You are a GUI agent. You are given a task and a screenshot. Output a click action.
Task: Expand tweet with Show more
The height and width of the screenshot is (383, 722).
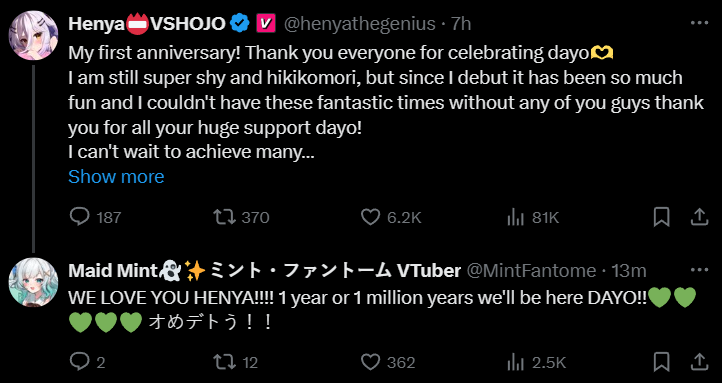pos(116,177)
